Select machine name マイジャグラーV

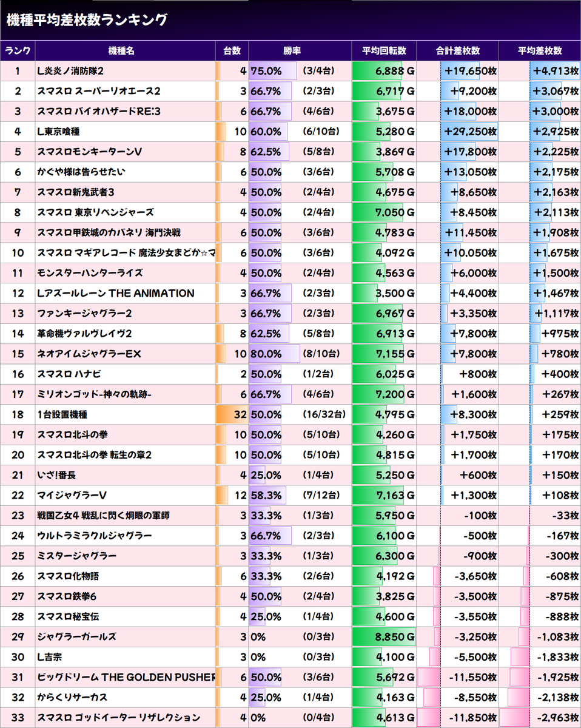[72, 496]
